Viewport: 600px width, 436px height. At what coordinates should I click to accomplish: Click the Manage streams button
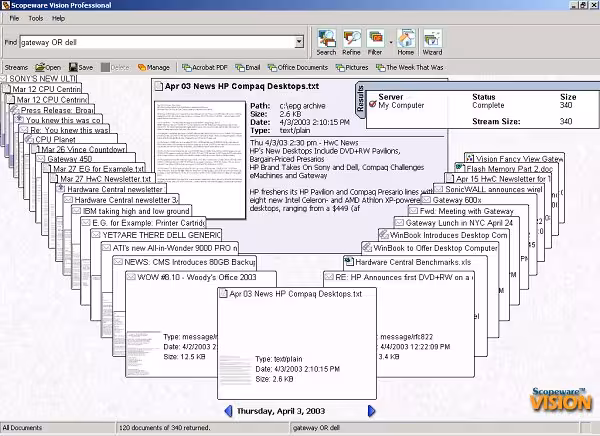154,67
